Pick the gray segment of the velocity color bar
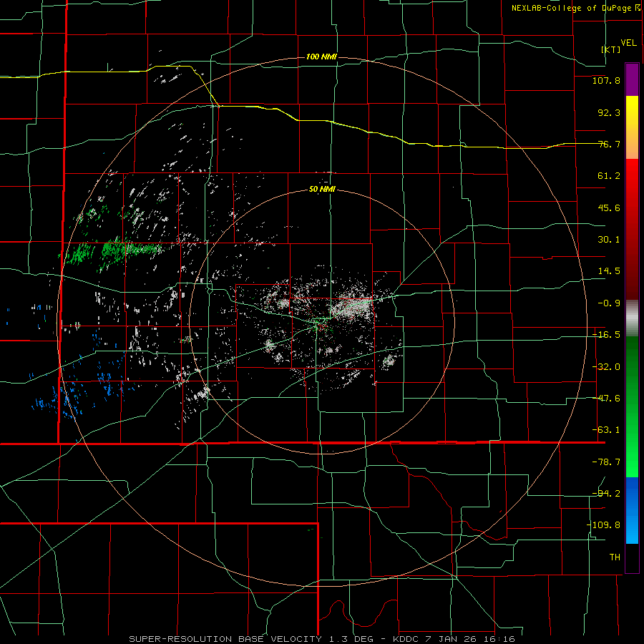The width and height of the screenshot is (644, 644). [632, 318]
